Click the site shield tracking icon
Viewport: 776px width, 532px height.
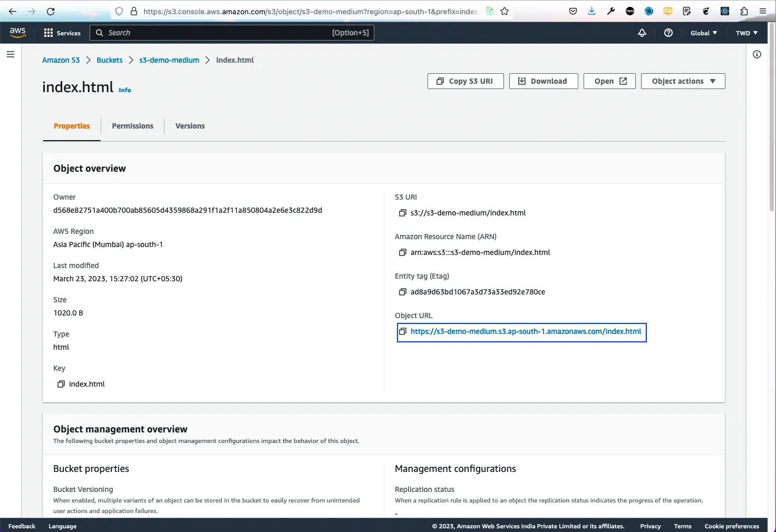(119, 11)
